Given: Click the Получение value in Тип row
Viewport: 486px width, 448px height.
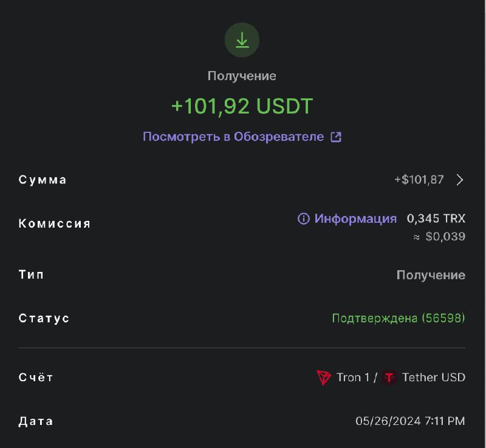Looking at the screenshot, I should pyautogui.click(x=431, y=275).
